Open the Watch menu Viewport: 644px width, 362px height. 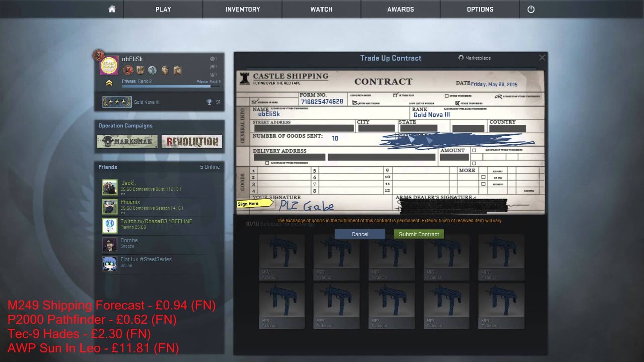coord(321,9)
